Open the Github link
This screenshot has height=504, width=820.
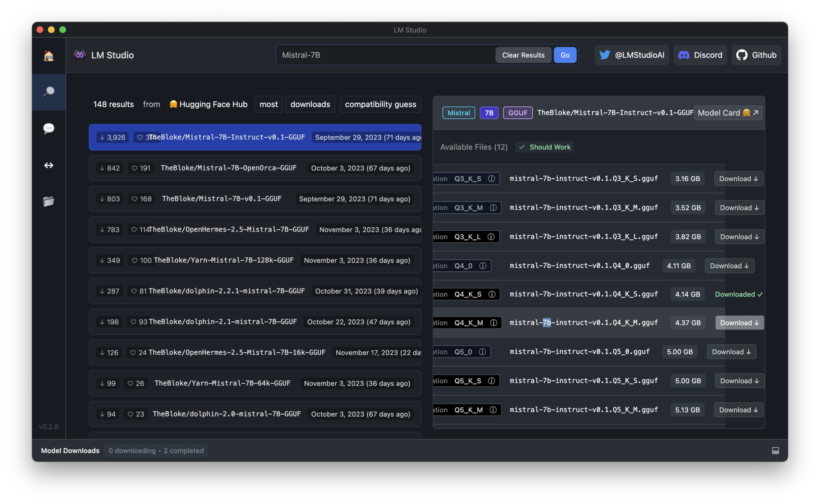point(756,55)
